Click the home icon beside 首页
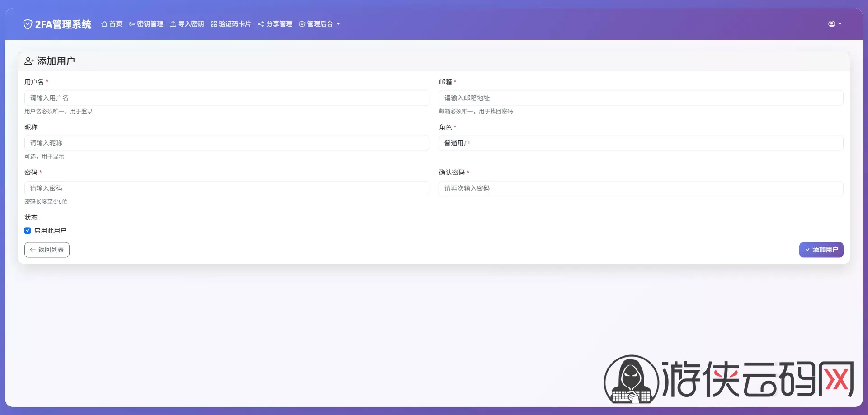The image size is (868, 415). [x=104, y=24]
